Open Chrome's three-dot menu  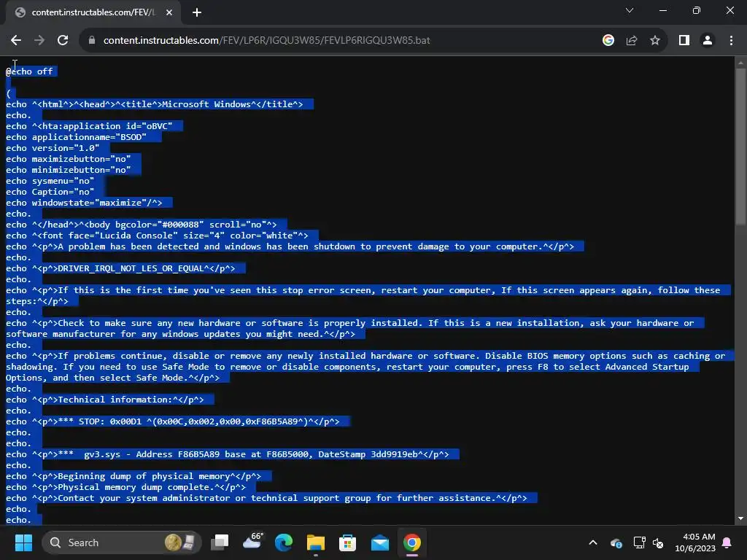pos(731,41)
